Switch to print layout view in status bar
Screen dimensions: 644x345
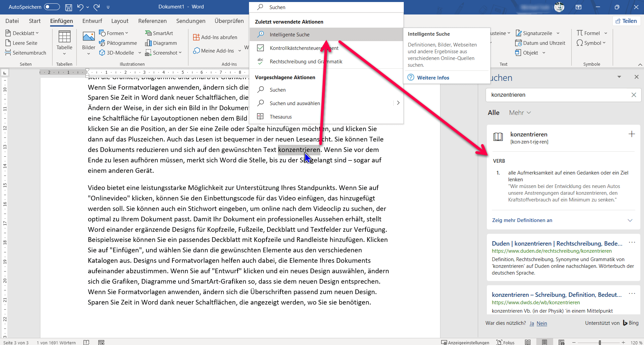[544, 342]
